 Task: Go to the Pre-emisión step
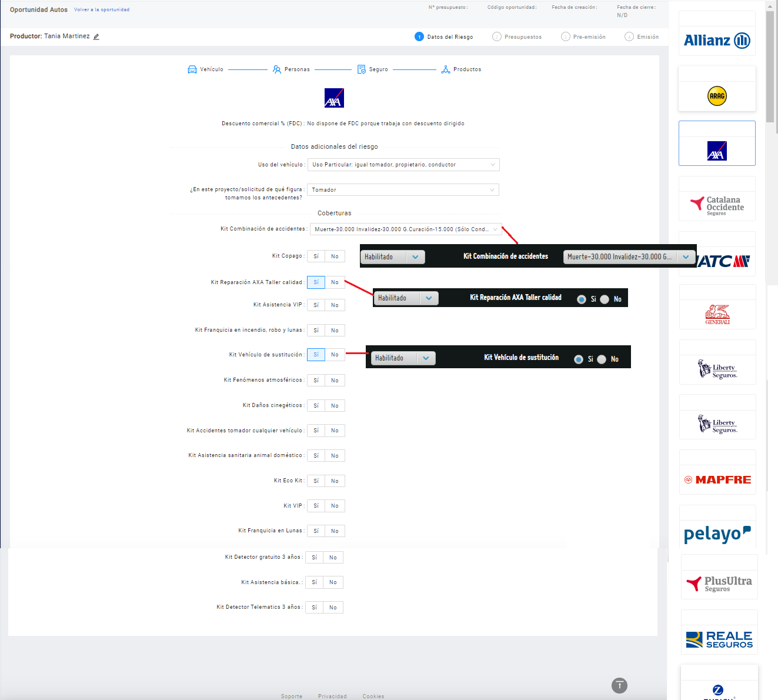[583, 36]
